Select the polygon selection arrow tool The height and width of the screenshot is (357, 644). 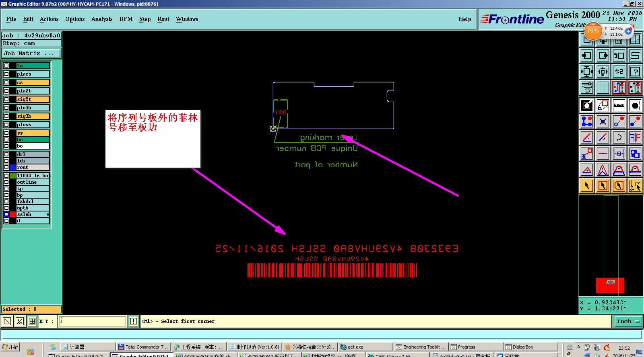click(619, 186)
